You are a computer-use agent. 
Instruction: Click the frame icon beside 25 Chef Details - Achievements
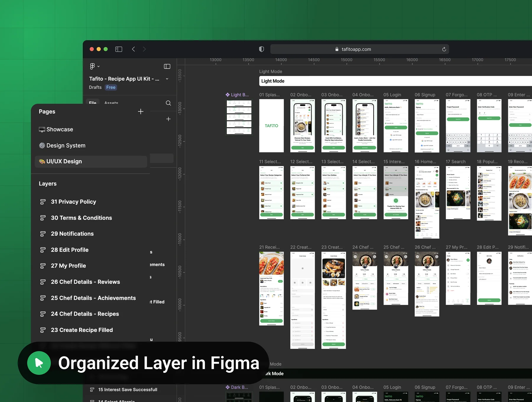[x=43, y=298]
